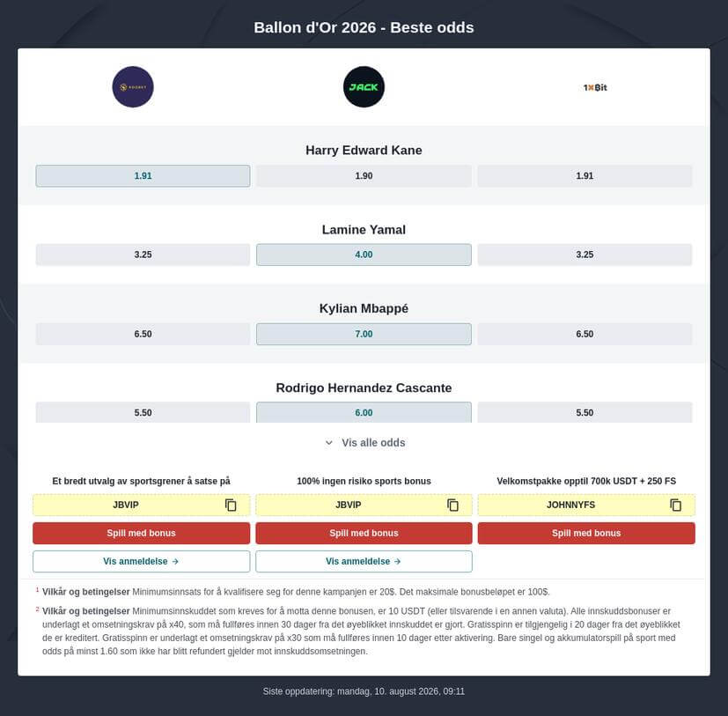The image size is (728, 716).
Task: Click the JOHNNYFS promo code field
Action: 586,505
